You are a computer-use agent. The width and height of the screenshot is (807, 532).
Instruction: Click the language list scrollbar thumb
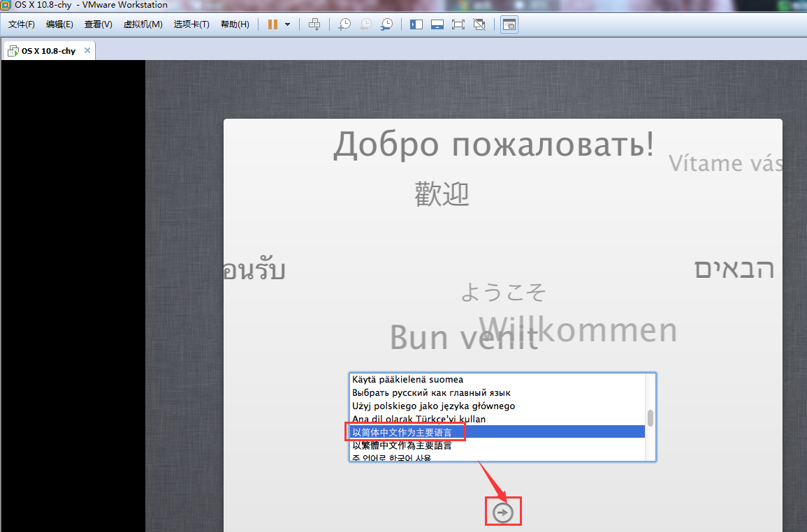point(650,418)
